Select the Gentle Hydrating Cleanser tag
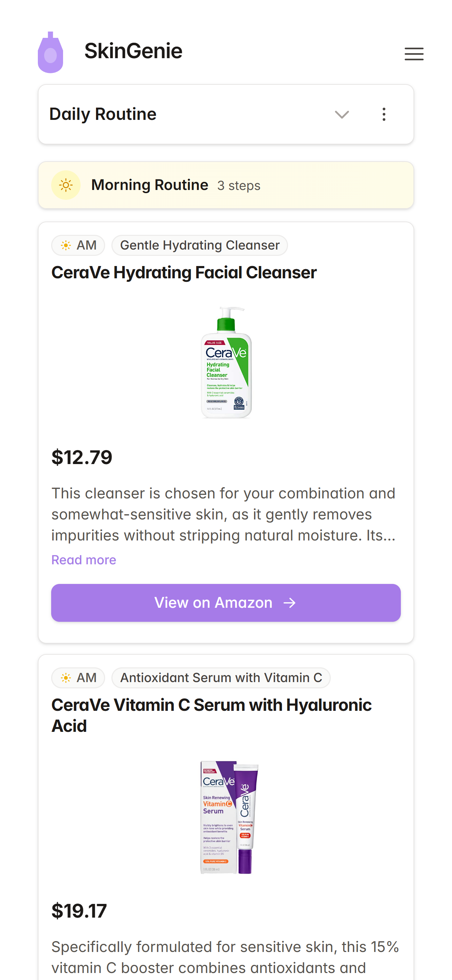 point(199,245)
